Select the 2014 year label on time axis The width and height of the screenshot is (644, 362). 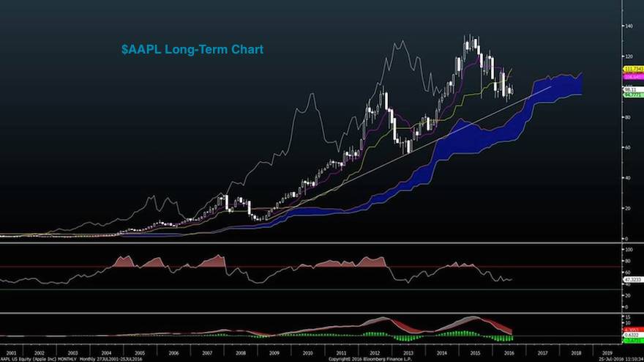(x=442, y=353)
